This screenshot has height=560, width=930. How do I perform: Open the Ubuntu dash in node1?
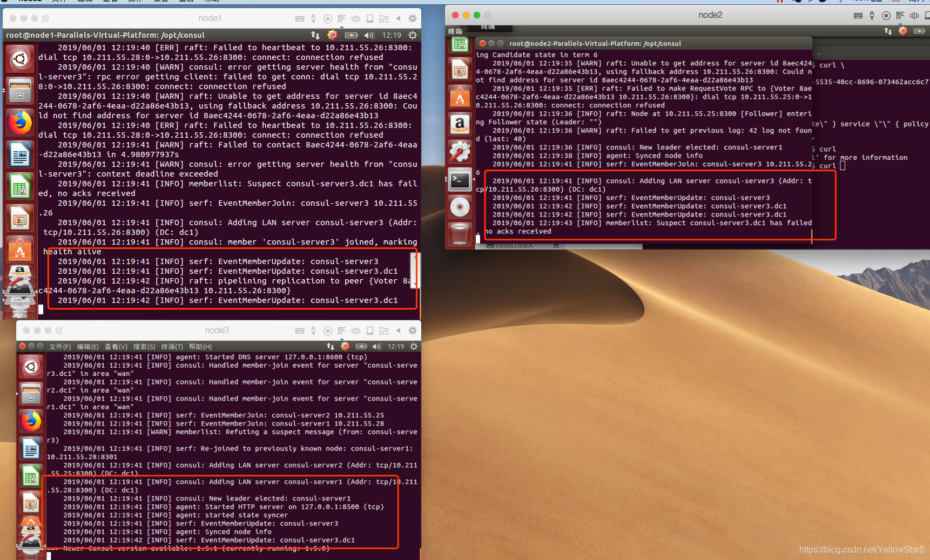(x=20, y=58)
